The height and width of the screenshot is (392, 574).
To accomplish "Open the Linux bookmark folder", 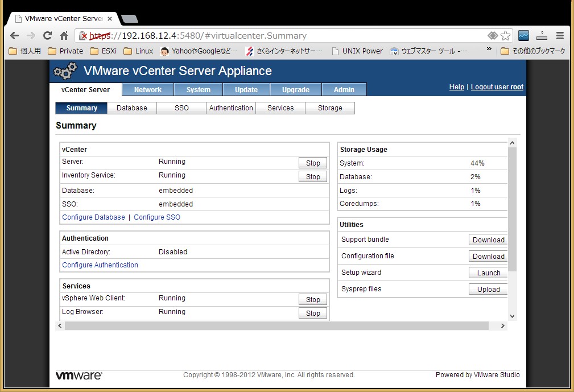I will [138, 51].
